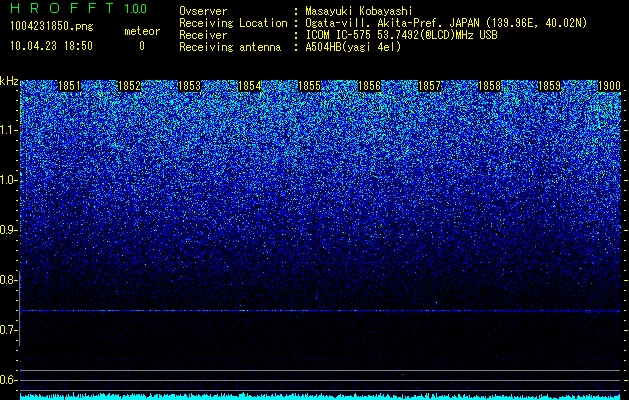Click the 1.0 kHz axis label
The width and height of the screenshot is (629, 400).
8,180
